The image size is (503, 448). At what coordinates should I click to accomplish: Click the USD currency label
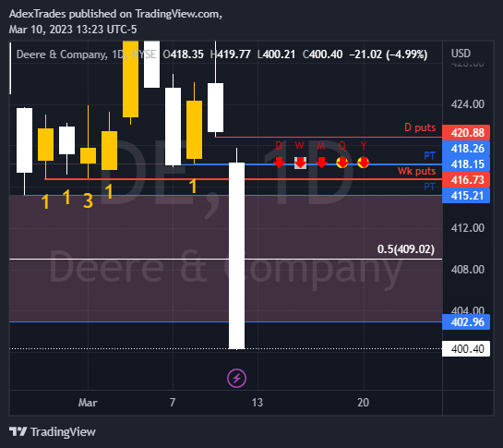tap(461, 54)
